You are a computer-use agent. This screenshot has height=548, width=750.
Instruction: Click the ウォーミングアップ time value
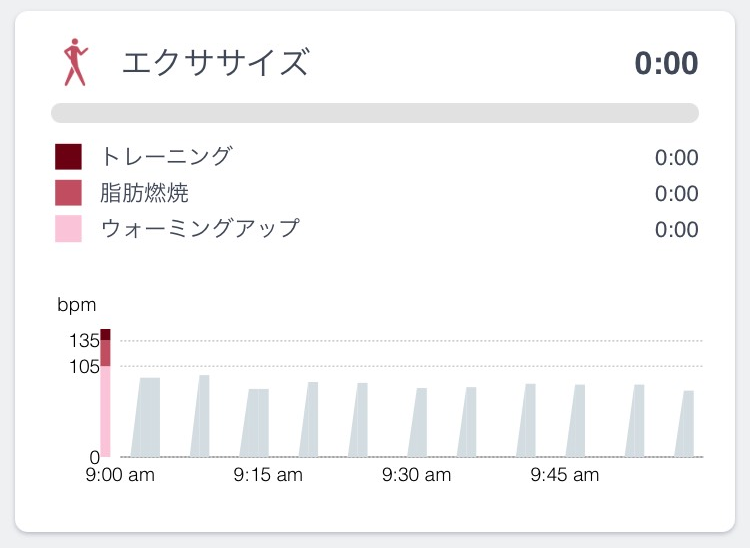coord(676,230)
